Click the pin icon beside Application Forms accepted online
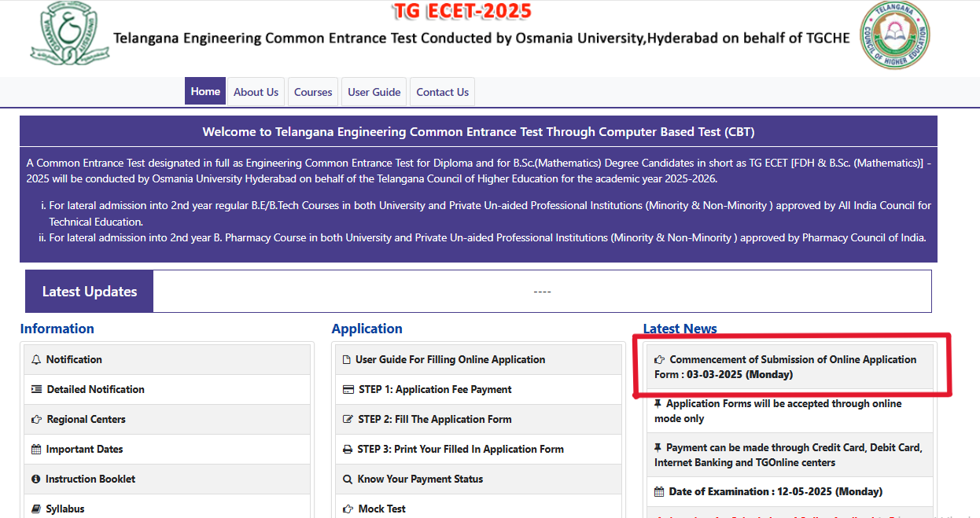The height and width of the screenshot is (518, 980). [x=658, y=403]
